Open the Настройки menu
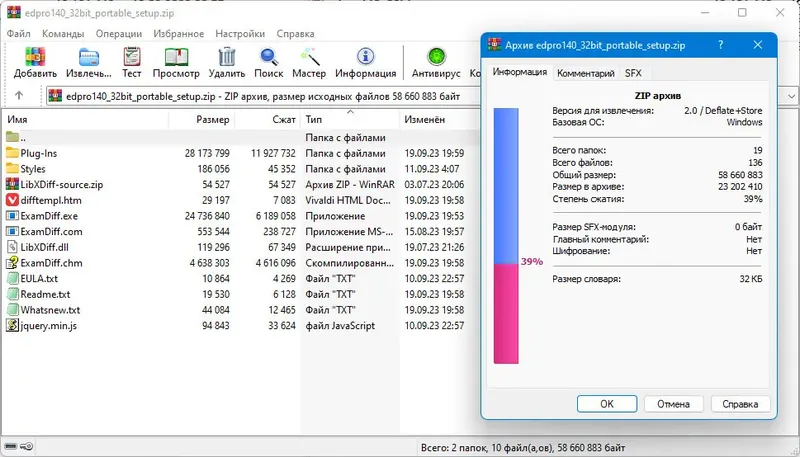This screenshot has height=457, width=800. tap(240, 34)
